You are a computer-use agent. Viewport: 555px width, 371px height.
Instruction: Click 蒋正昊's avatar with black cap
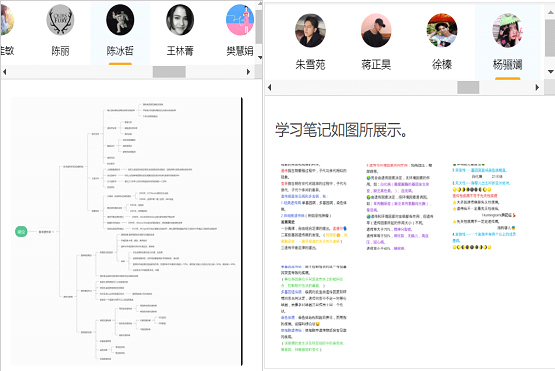(376, 31)
